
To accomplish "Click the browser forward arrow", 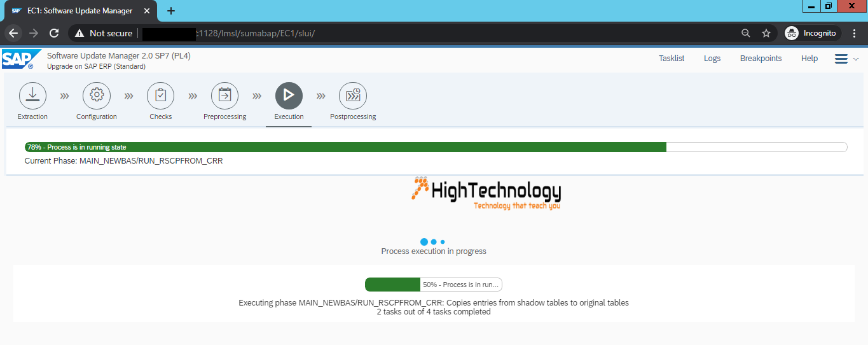I will [34, 33].
